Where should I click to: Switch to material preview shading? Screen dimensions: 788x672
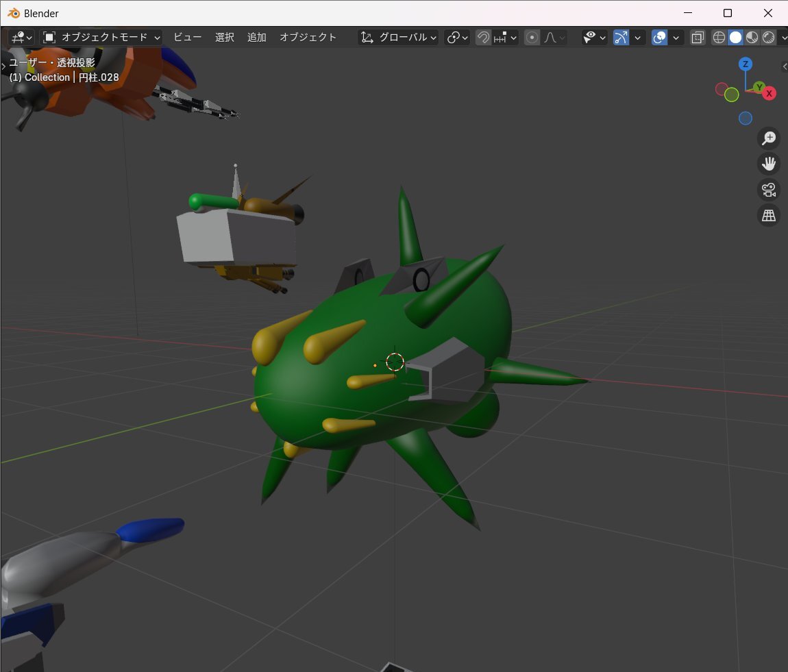752,37
